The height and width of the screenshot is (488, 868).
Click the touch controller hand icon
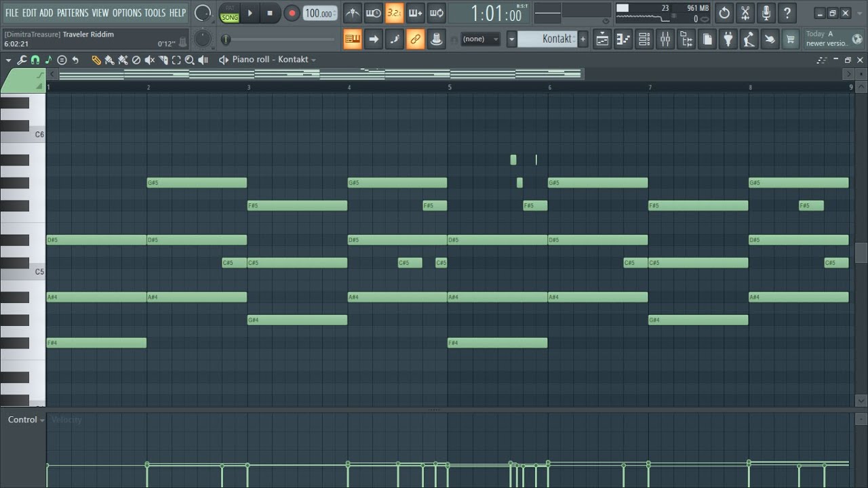click(770, 39)
